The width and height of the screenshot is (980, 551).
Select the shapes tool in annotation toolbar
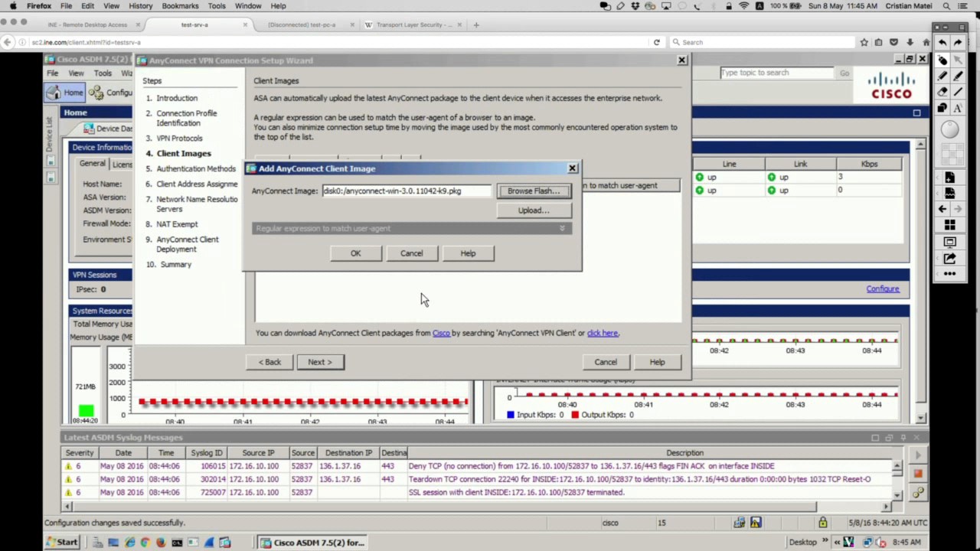click(942, 107)
